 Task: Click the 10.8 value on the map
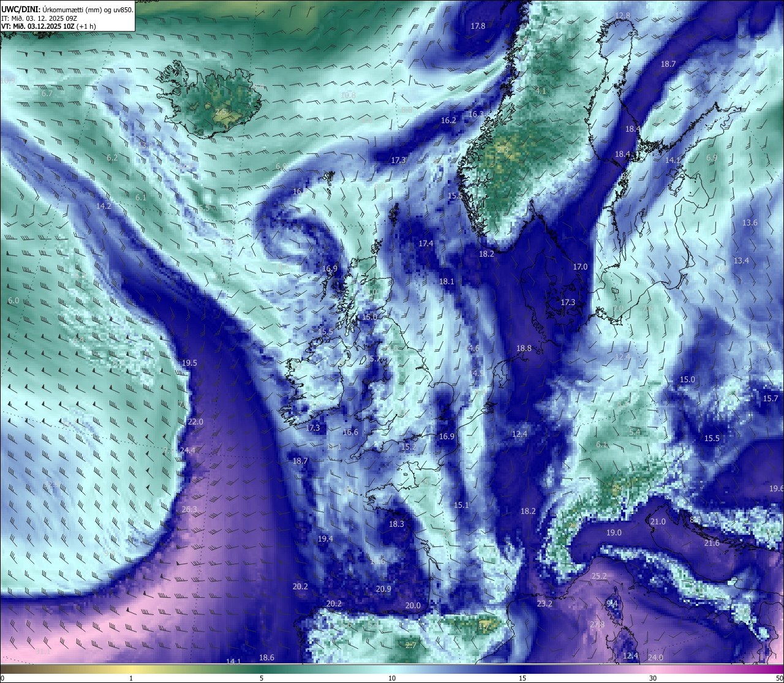[x=348, y=96]
